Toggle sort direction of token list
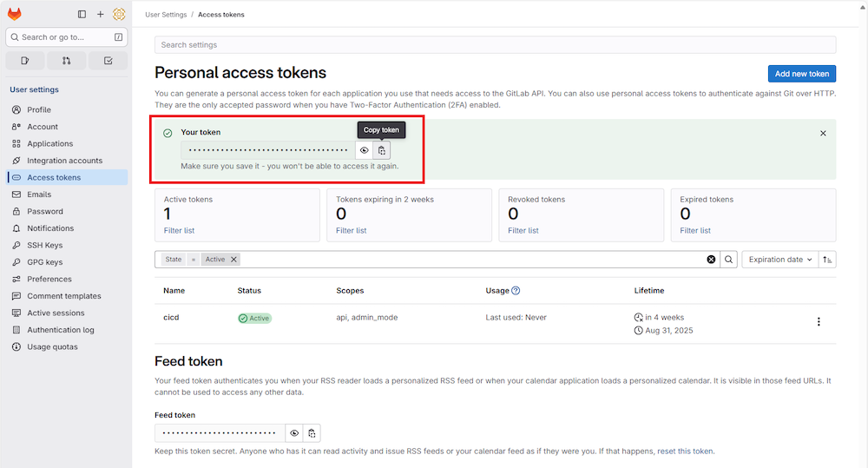Screen dimensions: 868x468 click(827, 260)
